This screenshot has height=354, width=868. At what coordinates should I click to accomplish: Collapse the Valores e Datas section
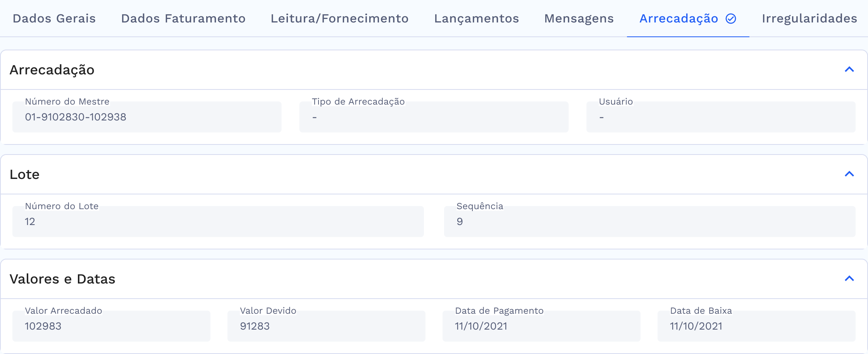(849, 279)
